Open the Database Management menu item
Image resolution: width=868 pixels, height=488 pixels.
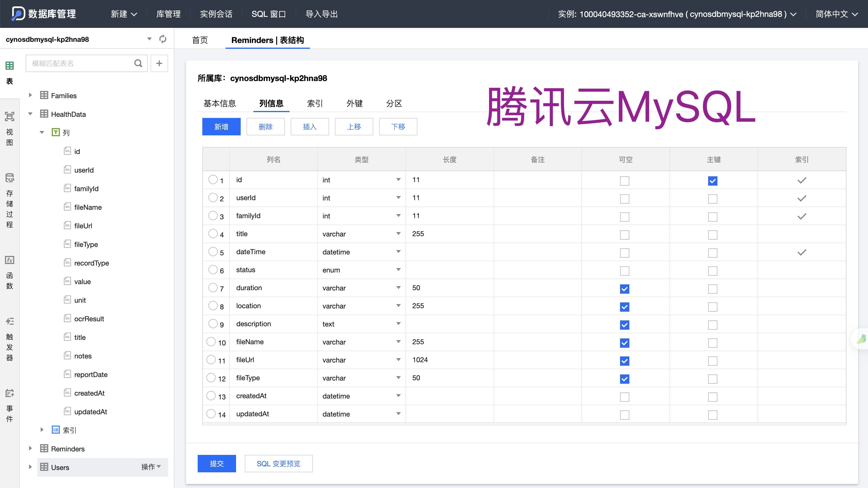[169, 14]
